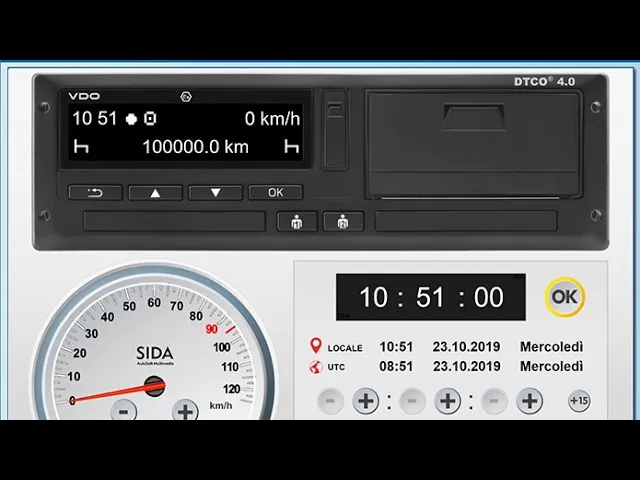Click the 10 : 51 : 00 clock display
640x480 pixels.
431,297
